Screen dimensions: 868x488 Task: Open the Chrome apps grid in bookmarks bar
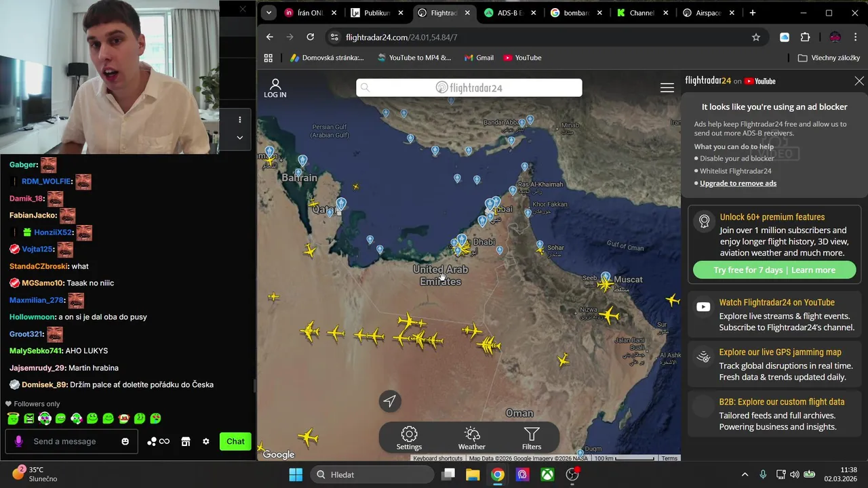coord(269,58)
